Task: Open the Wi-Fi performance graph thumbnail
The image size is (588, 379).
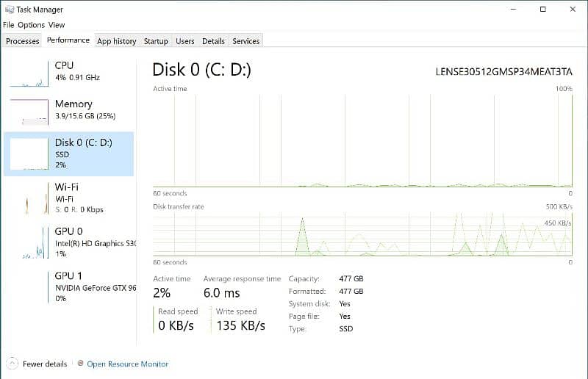Action: [29, 198]
